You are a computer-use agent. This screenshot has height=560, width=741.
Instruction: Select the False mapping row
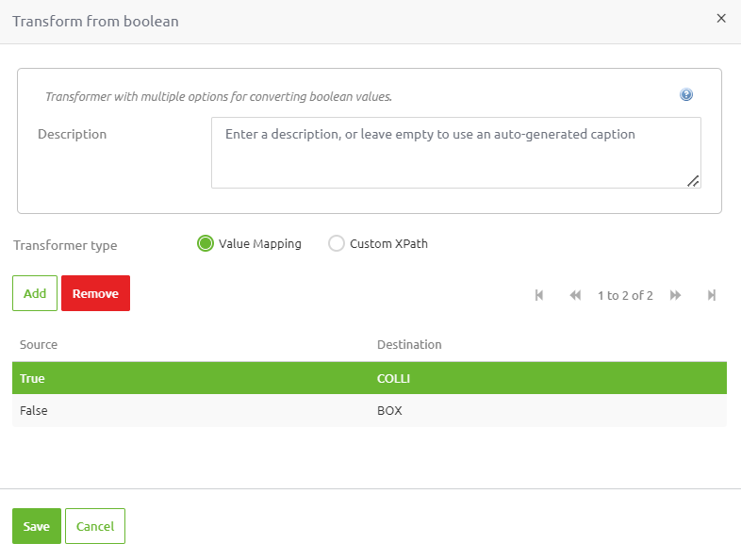pos(34,411)
